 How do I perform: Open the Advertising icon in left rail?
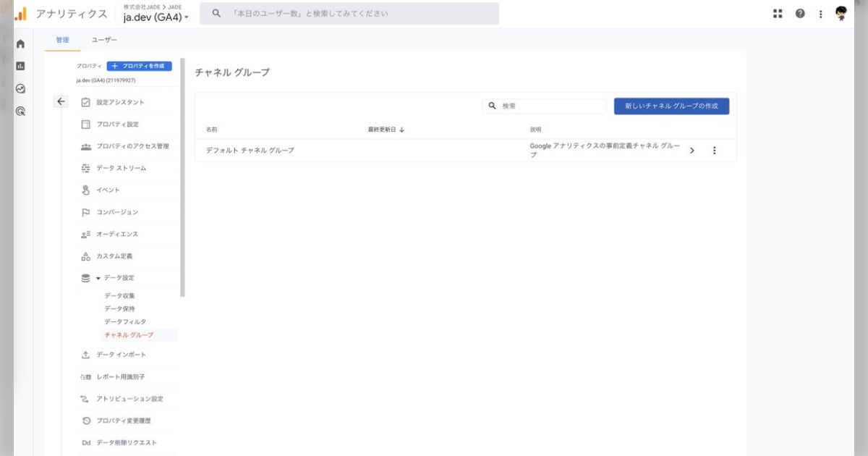coord(20,111)
